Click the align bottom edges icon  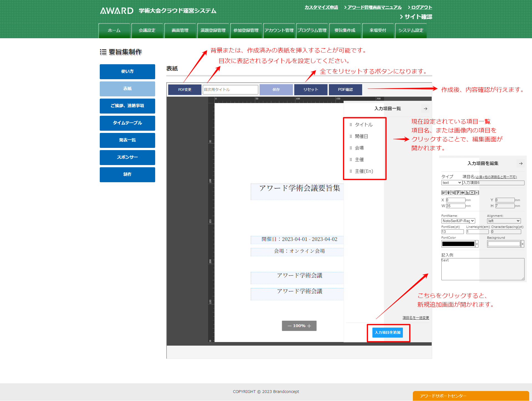tap(467, 193)
